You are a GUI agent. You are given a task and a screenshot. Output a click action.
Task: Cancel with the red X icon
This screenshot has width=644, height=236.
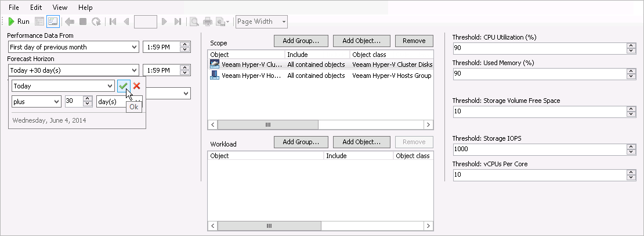(x=137, y=85)
